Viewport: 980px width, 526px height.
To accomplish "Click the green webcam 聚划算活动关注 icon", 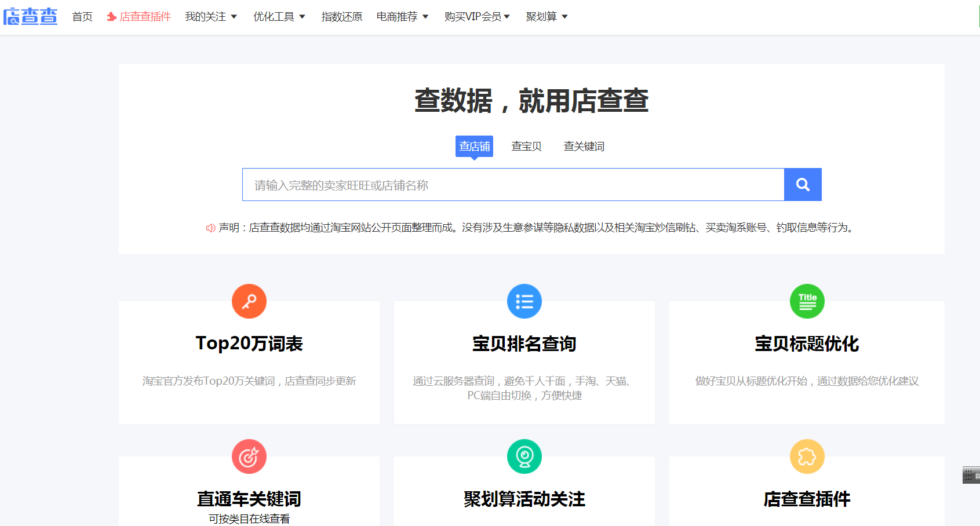I will 524,456.
